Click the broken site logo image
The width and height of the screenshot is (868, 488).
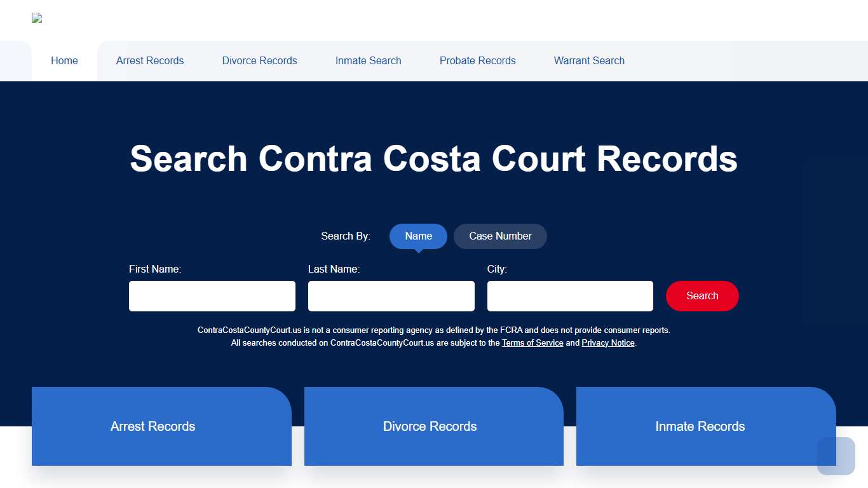click(36, 18)
